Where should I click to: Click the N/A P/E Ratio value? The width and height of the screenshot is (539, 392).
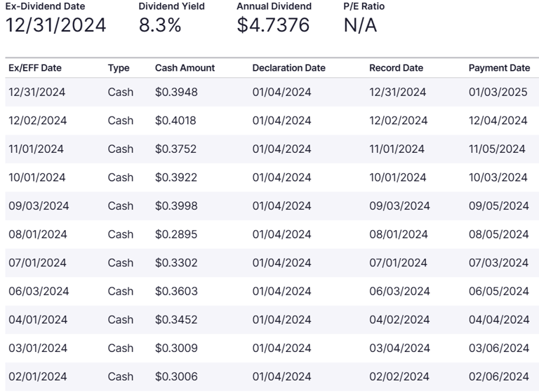(x=360, y=26)
